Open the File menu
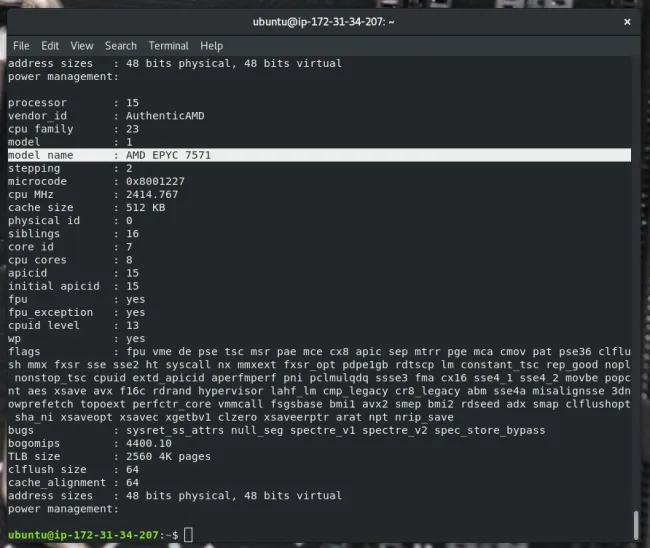The width and height of the screenshot is (650, 548). (x=21, y=46)
